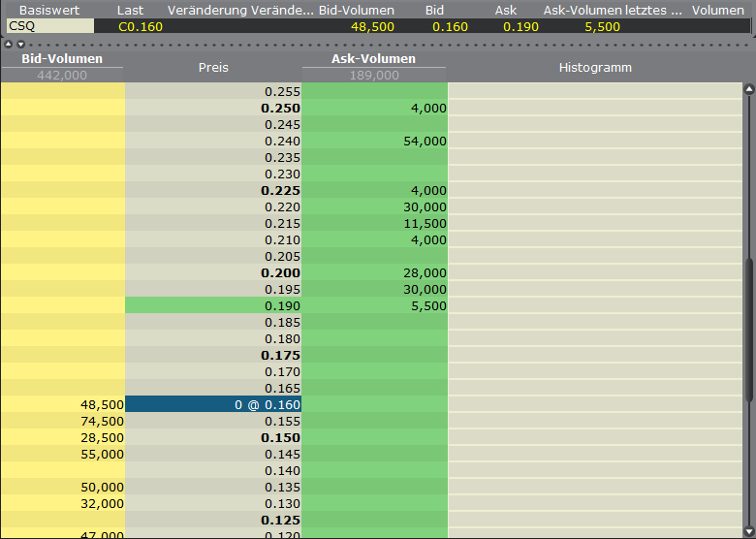Click the Preis column header
756x539 pixels.
(x=213, y=68)
